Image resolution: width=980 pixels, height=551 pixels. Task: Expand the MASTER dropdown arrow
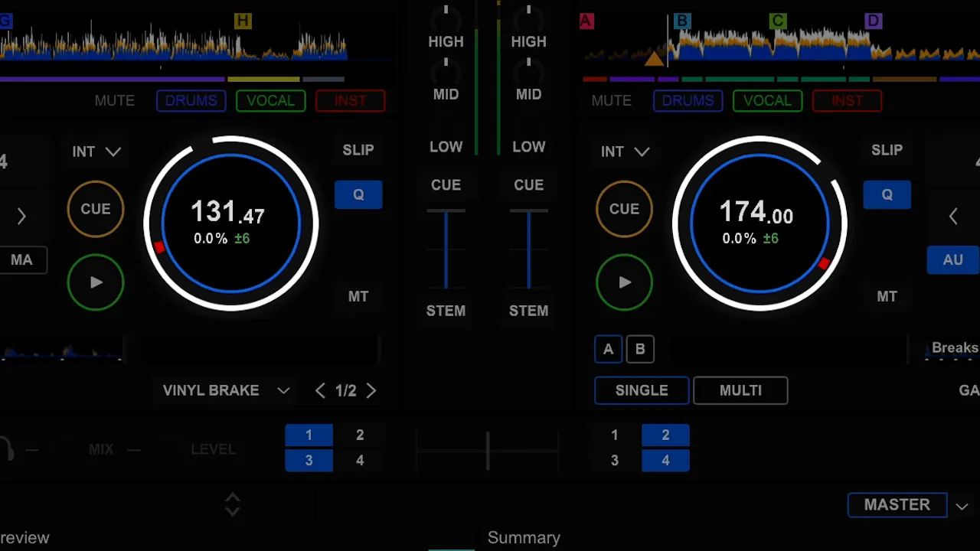(962, 506)
